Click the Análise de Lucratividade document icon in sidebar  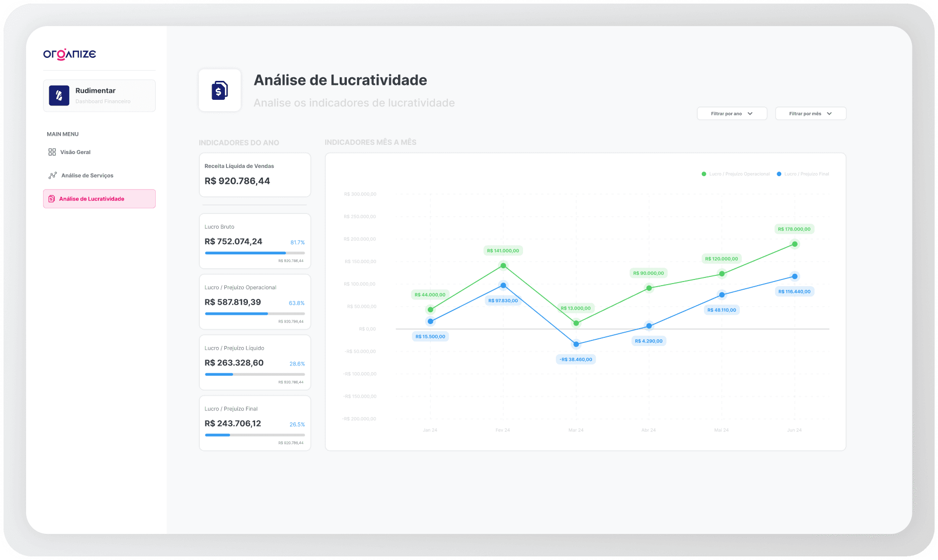pos(52,199)
